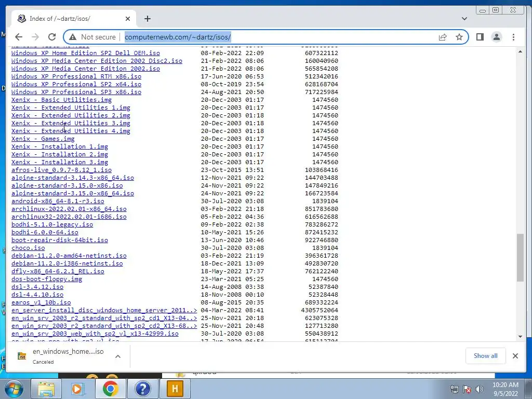
Task: Click the network tray icon
Action: (x=454, y=389)
